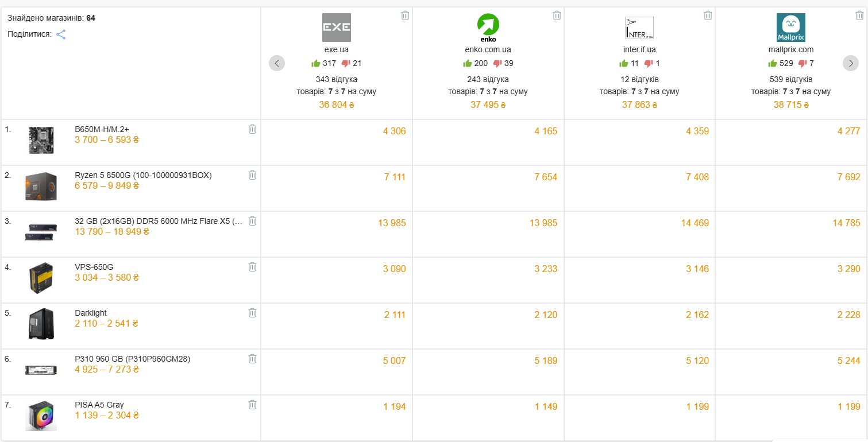Open the inter.if.ua total sum 37 863

click(x=639, y=105)
